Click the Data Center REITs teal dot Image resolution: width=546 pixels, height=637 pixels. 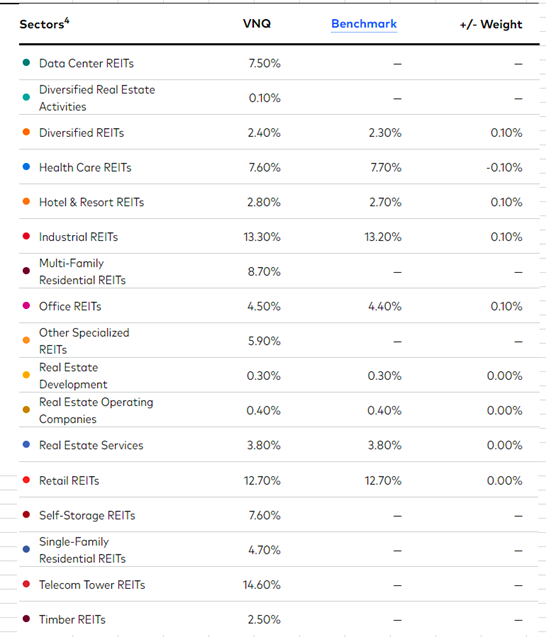pyautogui.click(x=26, y=63)
